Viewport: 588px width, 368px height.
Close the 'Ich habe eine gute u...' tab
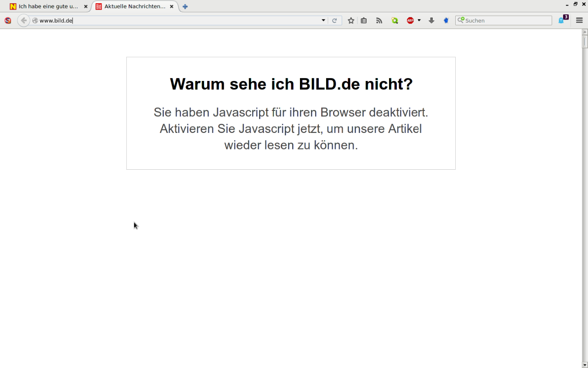(85, 7)
